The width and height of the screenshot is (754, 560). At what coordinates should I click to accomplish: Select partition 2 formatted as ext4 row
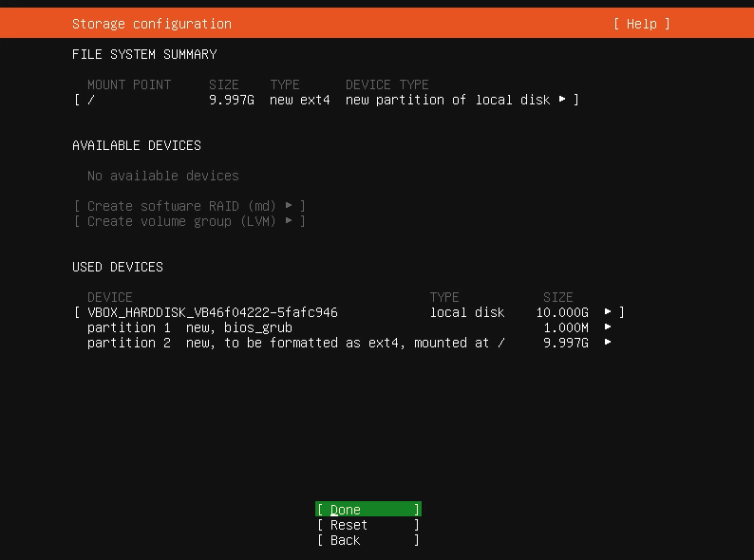349,343
